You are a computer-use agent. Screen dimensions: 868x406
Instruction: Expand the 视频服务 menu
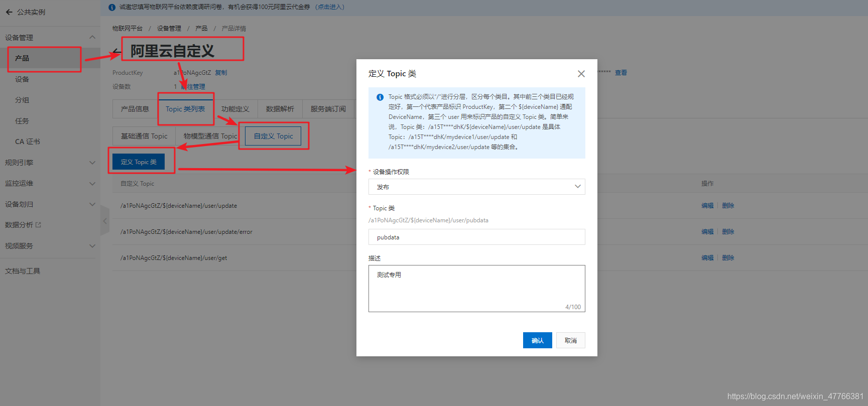(92, 246)
